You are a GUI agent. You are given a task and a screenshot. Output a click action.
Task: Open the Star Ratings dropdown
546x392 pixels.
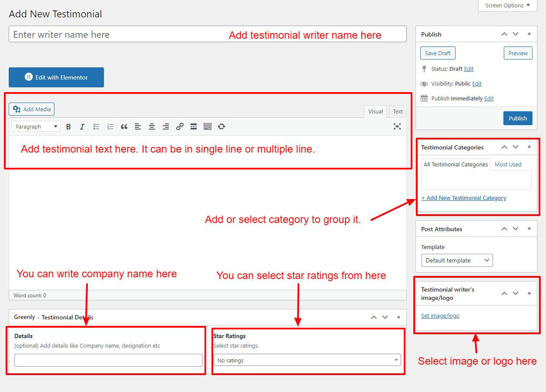pyautogui.click(x=307, y=360)
